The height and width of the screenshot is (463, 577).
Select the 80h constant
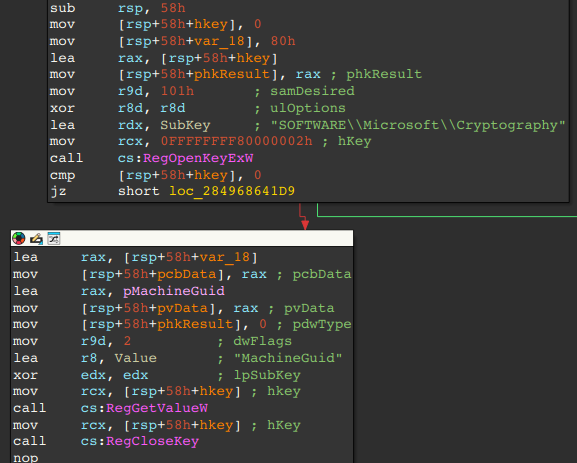[283, 41]
